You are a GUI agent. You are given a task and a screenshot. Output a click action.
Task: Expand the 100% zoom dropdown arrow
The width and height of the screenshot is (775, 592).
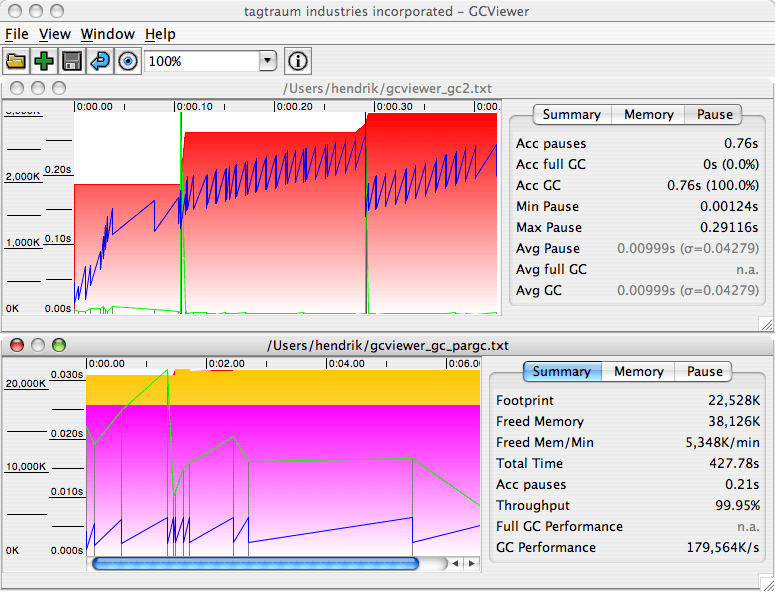267,62
